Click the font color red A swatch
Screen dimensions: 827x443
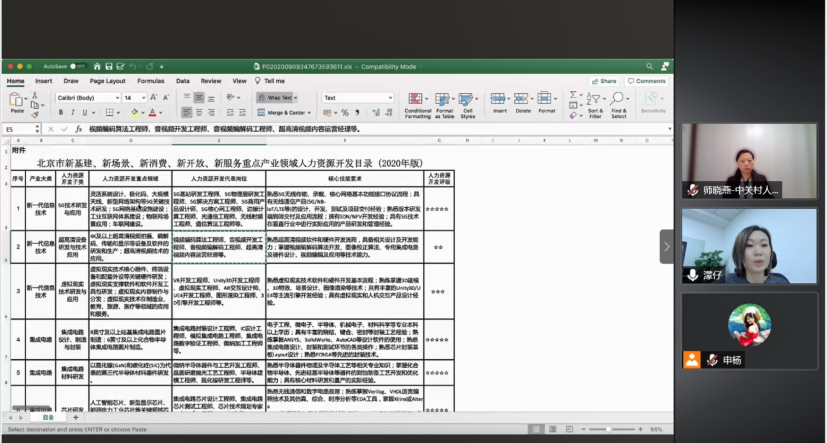(x=154, y=113)
